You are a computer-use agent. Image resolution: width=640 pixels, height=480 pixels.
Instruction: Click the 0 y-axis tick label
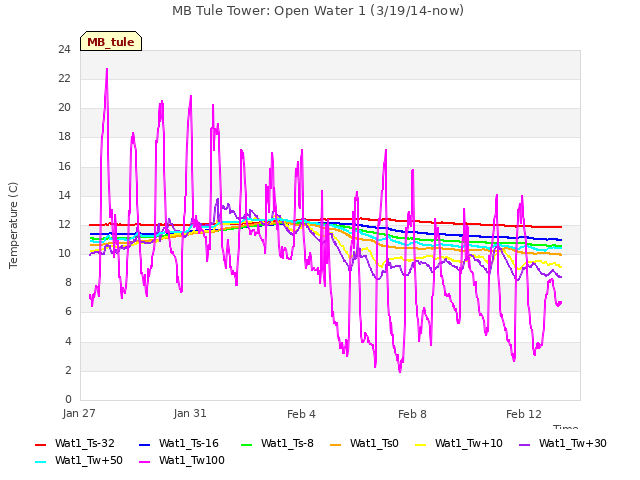click(68, 399)
